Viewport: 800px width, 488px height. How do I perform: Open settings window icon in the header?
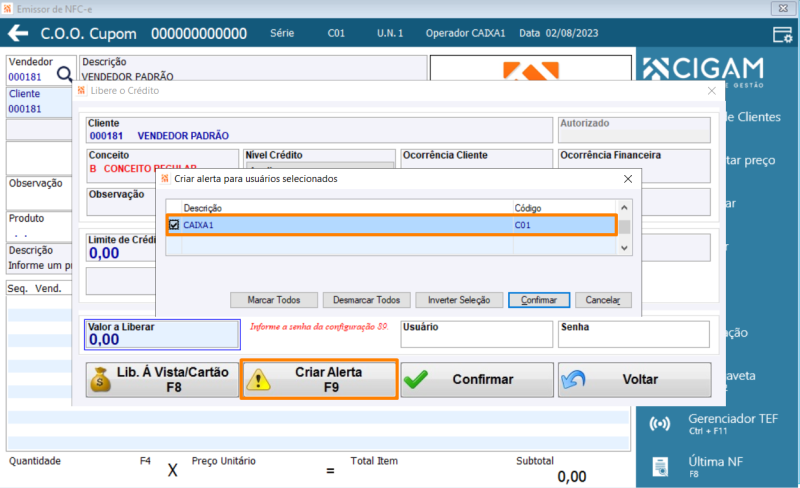pos(782,34)
